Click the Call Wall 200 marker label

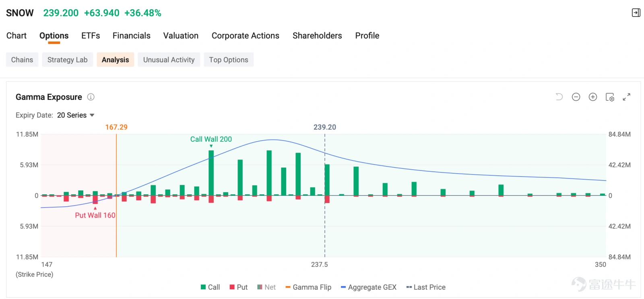click(x=211, y=139)
